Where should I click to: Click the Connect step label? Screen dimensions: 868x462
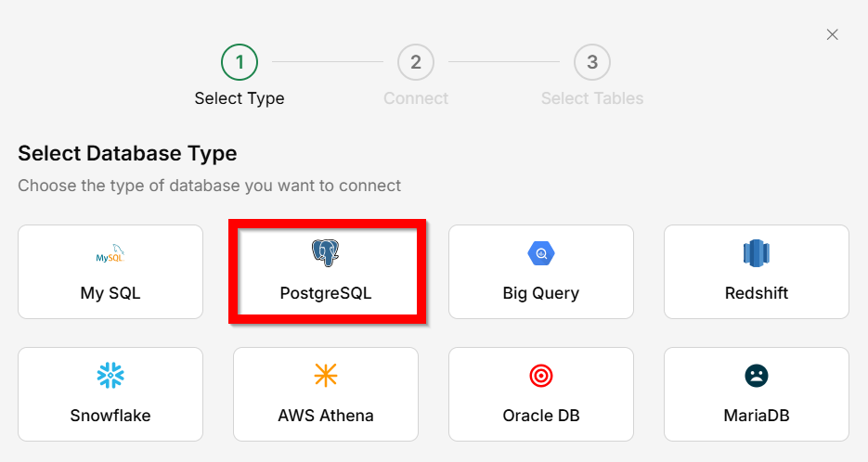416,98
